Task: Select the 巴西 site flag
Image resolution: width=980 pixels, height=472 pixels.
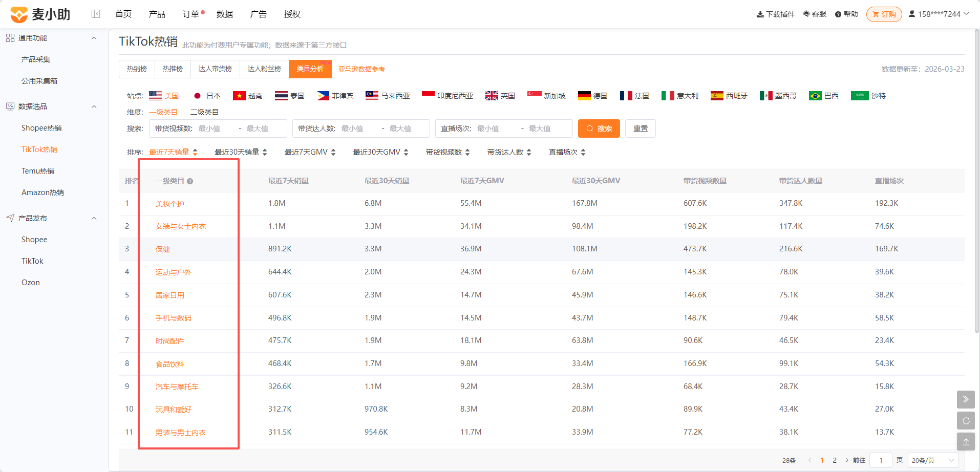Action: [815, 96]
